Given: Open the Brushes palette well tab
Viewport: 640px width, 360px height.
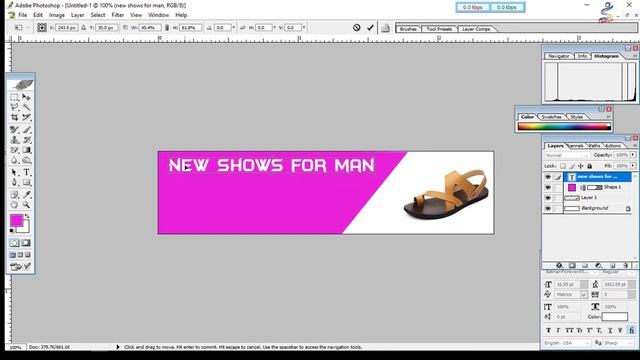Looking at the screenshot, I should 408,29.
